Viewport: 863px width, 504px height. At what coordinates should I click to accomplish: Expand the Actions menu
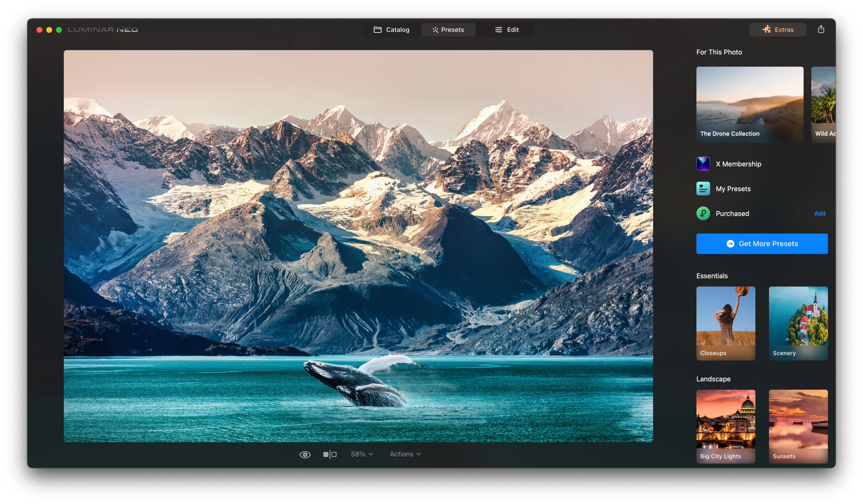pyautogui.click(x=405, y=454)
